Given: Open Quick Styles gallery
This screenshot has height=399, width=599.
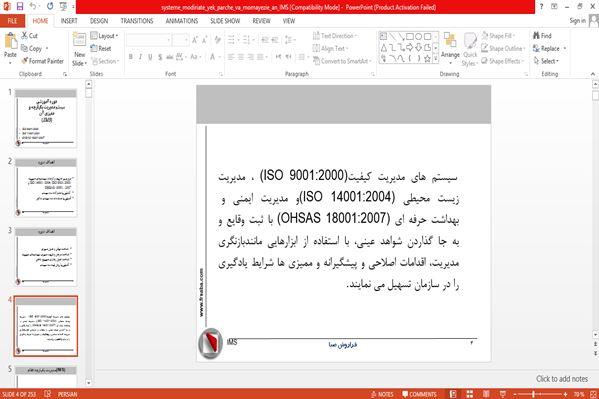Looking at the screenshot, I should click(470, 49).
